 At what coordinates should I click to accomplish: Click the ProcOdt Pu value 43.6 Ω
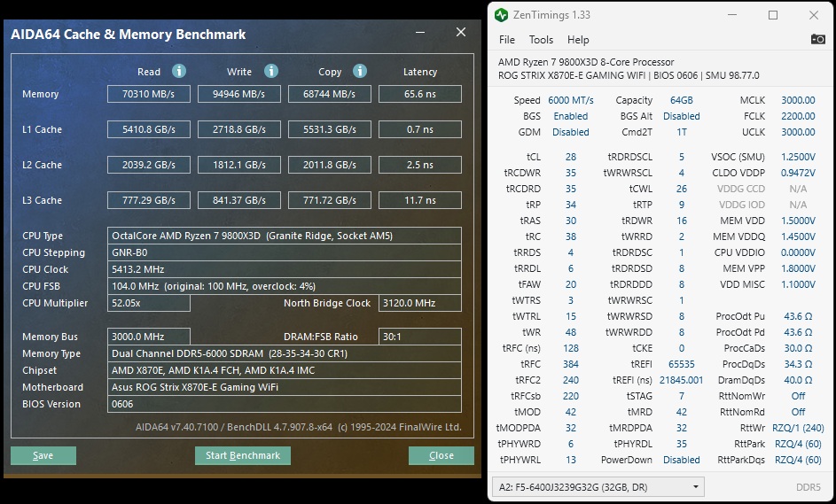[x=798, y=316]
